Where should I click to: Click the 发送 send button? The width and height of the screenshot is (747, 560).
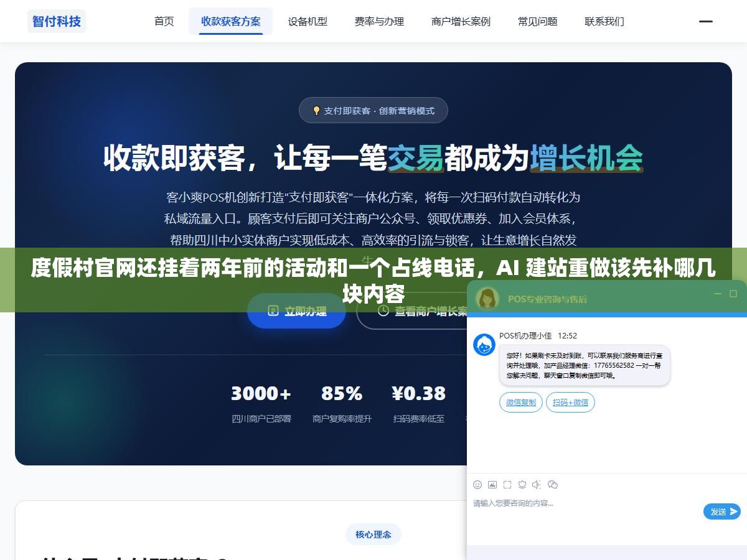722,511
